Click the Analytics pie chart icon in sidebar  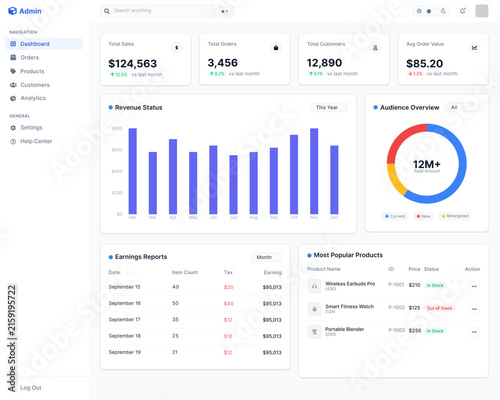13,98
